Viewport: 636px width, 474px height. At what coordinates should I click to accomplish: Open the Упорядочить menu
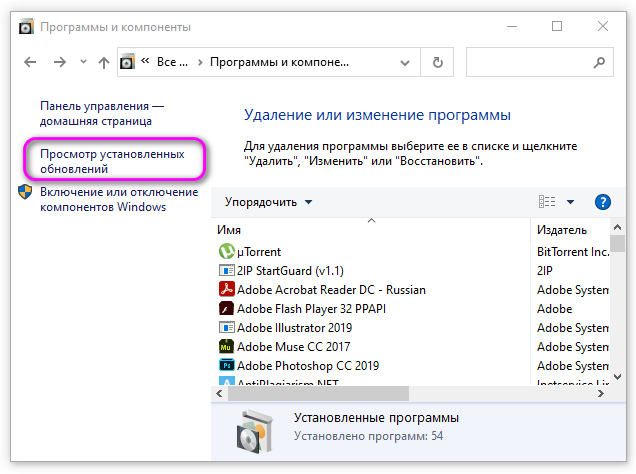pyautogui.click(x=268, y=202)
